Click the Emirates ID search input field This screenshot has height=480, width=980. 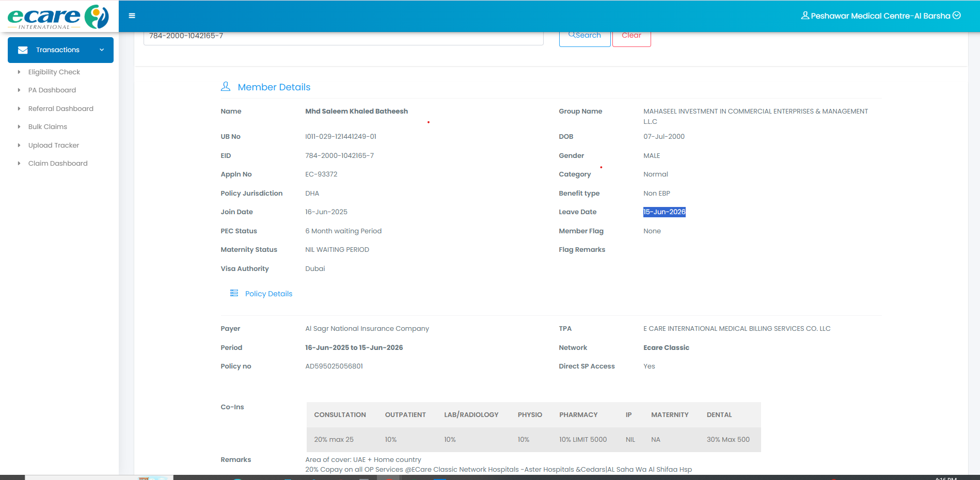pos(343,37)
